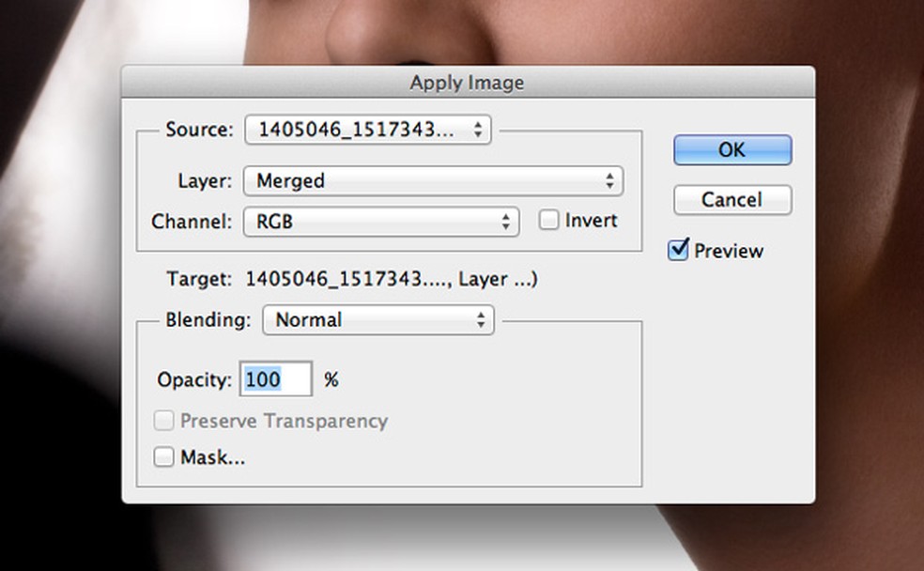Click the Opacity input field
The width and height of the screenshot is (924, 571).
click(276, 378)
